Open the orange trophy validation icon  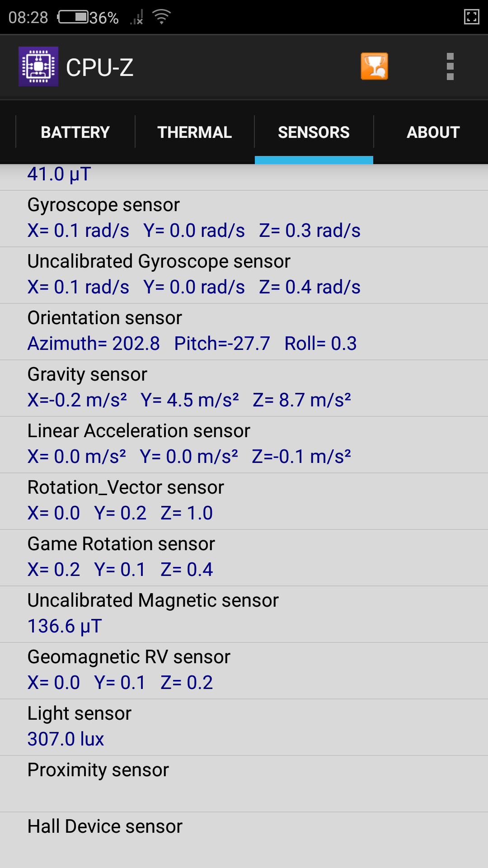coord(374,66)
